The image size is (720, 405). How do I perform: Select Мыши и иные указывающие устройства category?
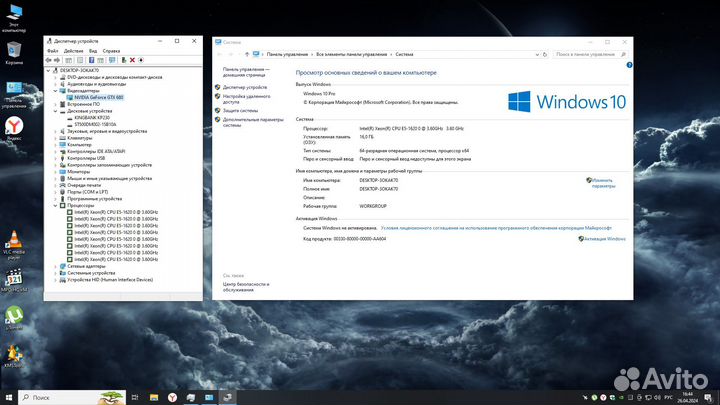(x=109, y=179)
